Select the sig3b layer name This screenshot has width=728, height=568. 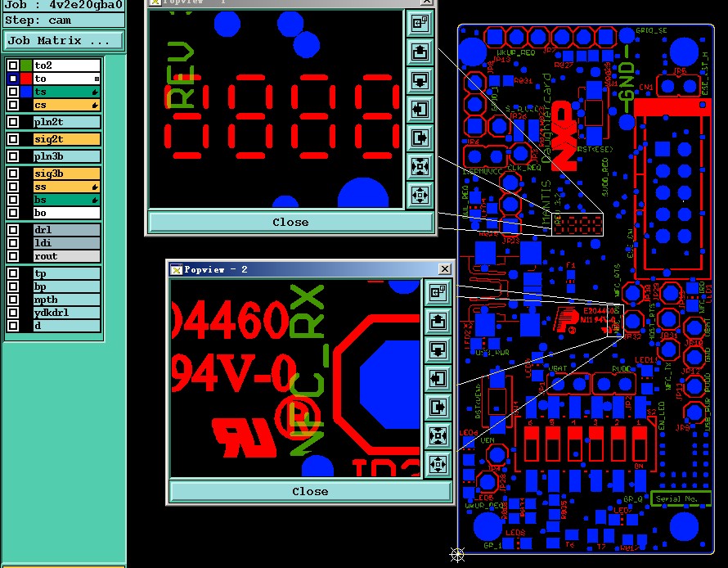coord(67,174)
